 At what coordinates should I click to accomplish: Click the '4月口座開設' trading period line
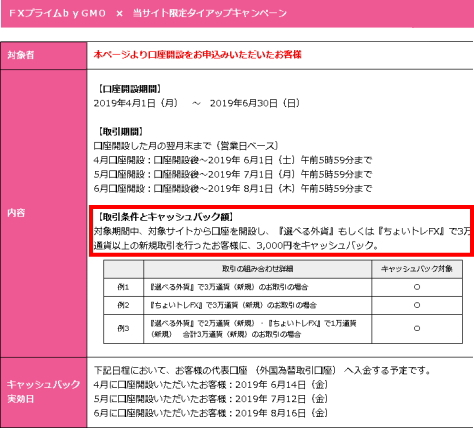tap(233, 160)
